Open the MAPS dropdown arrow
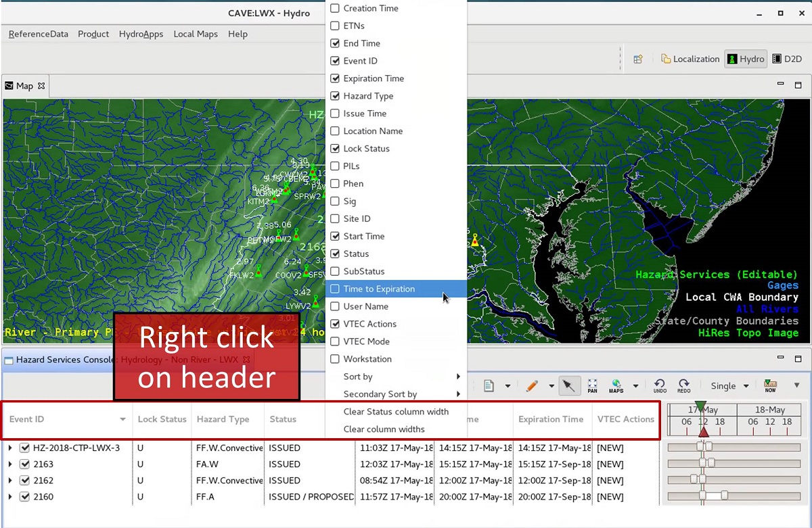 pyautogui.click(x=635, y=386)
